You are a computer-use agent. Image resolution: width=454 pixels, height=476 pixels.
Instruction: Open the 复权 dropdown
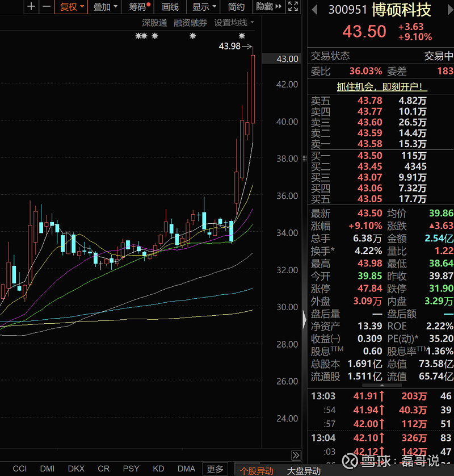click(72, 7)
